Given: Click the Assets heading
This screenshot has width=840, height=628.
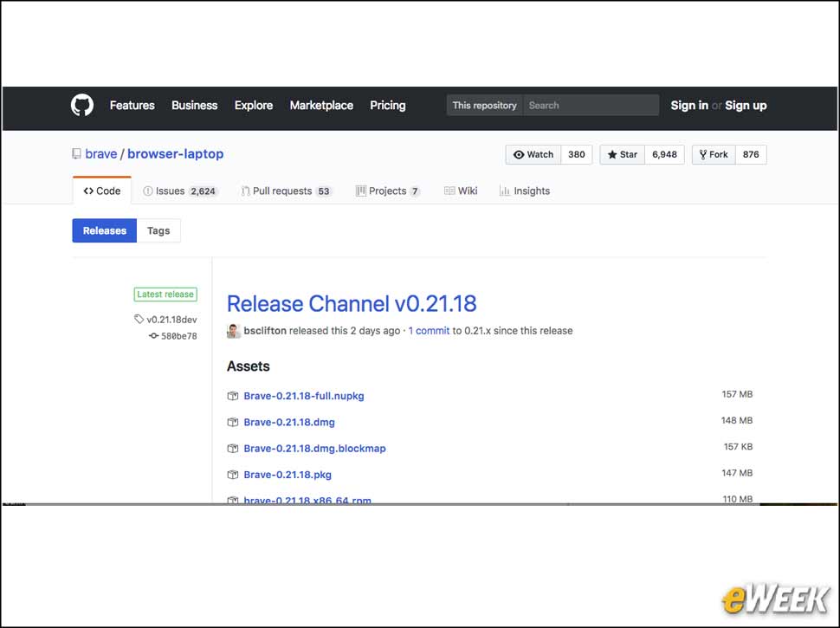Looking at the screenshot, I should (248, 366).
